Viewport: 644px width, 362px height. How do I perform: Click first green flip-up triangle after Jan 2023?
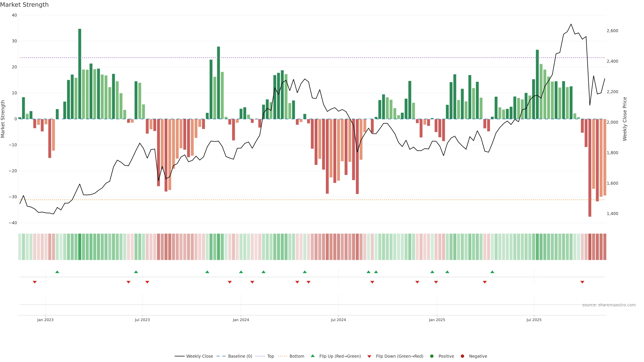[57, 272]
